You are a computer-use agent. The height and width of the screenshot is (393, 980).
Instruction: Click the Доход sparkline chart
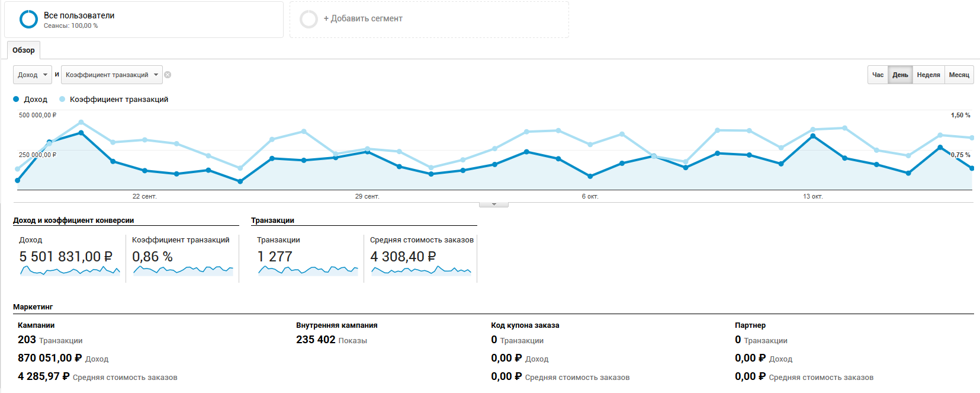coord(70,271)
